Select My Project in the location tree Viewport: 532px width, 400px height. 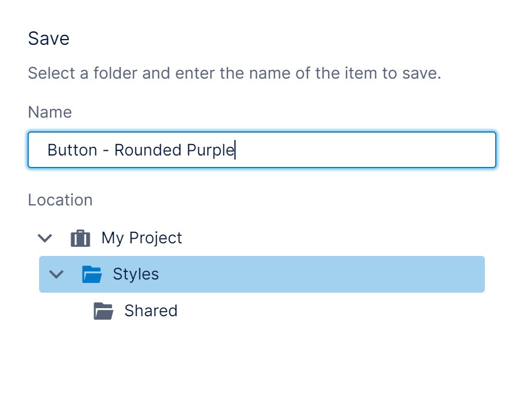coord(141,238)
